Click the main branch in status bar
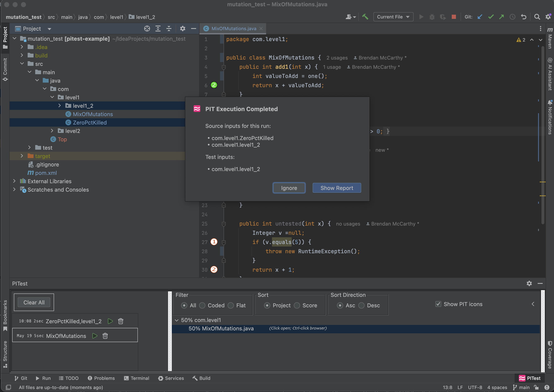554x392 pixels. click(x=521, y=387)
